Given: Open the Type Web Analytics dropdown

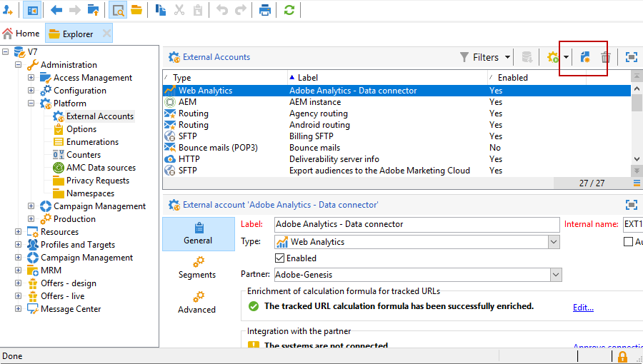Looking at the screenshot, I should click(x=554, y=242).
